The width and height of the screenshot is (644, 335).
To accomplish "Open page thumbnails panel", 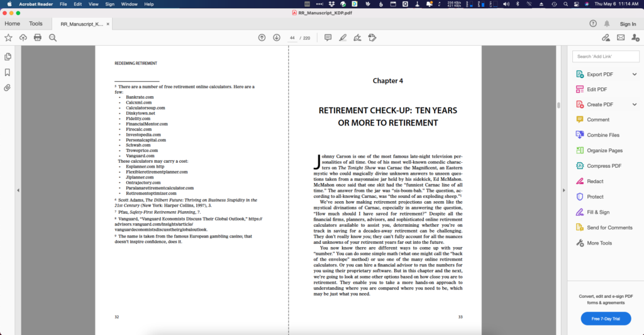I will click(x=8, y=57).
